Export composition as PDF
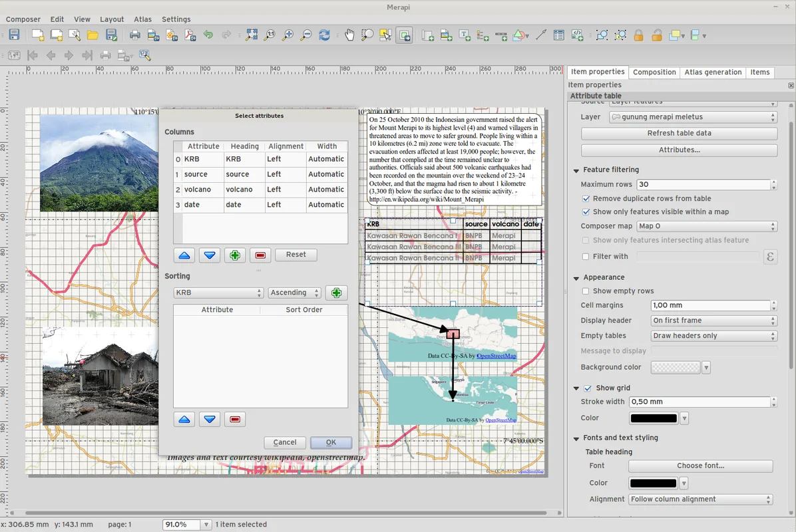Viewport: 796px width, 532px height. coord(190,35)
